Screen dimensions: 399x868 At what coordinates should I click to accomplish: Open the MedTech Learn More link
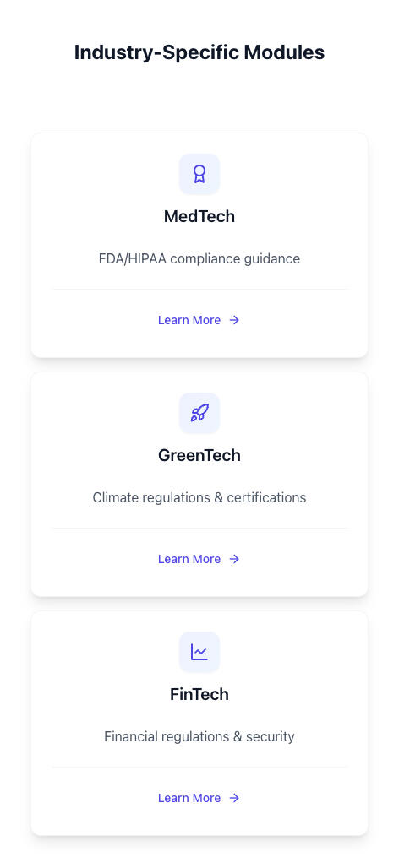(x=199, y=320)
